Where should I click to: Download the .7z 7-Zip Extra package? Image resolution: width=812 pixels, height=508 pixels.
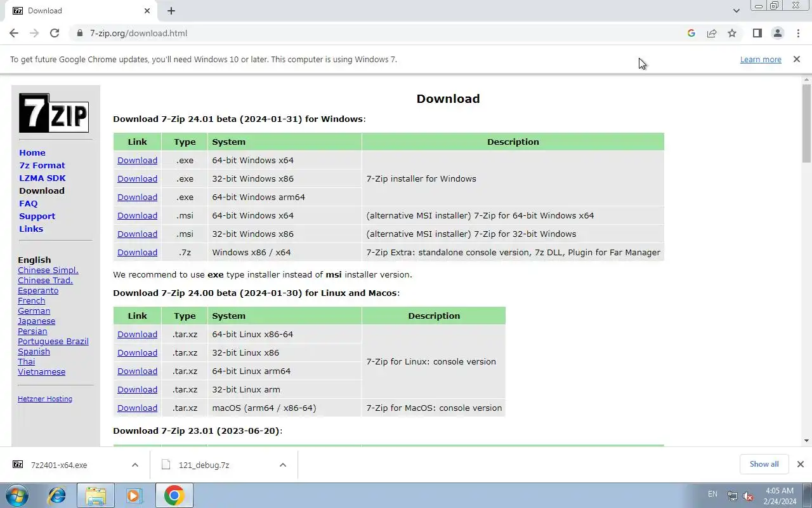click(137, 252)
